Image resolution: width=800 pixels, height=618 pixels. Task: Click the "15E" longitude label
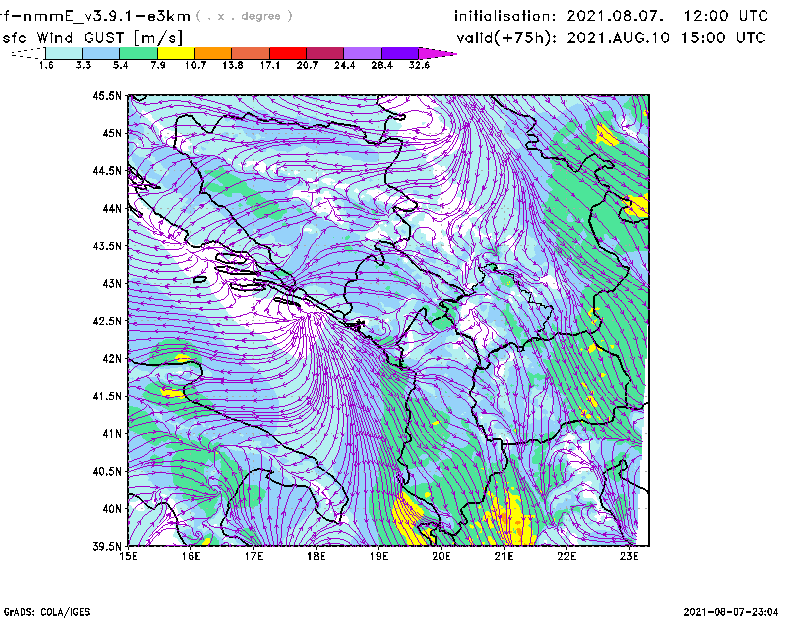pos(128,556)
